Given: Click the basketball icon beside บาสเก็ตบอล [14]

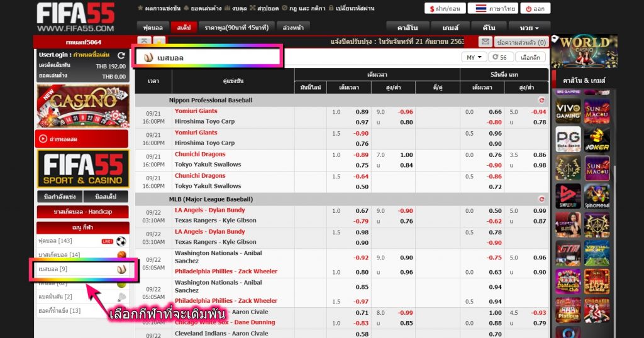Looking at the screenshot, I should click(121, 254).
